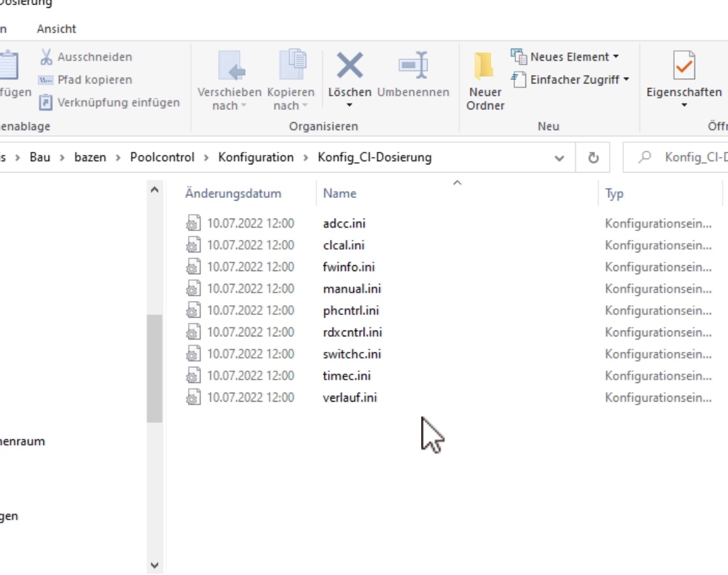728x575 pixels.
Task: Click the Pfad kopieren icon
Action: point(45,80)
